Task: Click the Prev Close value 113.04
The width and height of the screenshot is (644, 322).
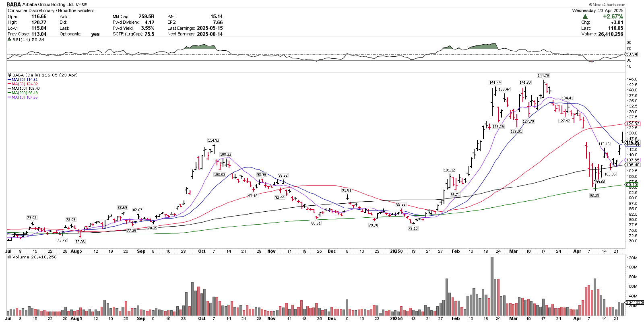Action: [x=39, y=34]
